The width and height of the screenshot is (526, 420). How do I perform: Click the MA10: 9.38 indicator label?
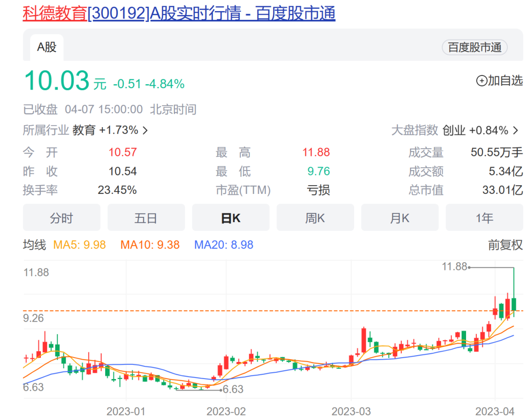[150, 245]
